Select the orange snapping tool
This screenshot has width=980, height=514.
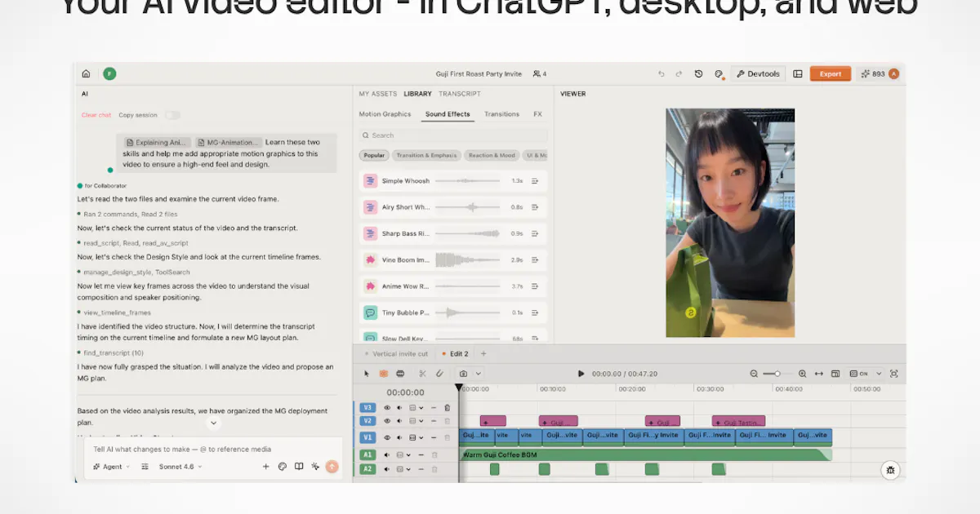tap(384, 374)
